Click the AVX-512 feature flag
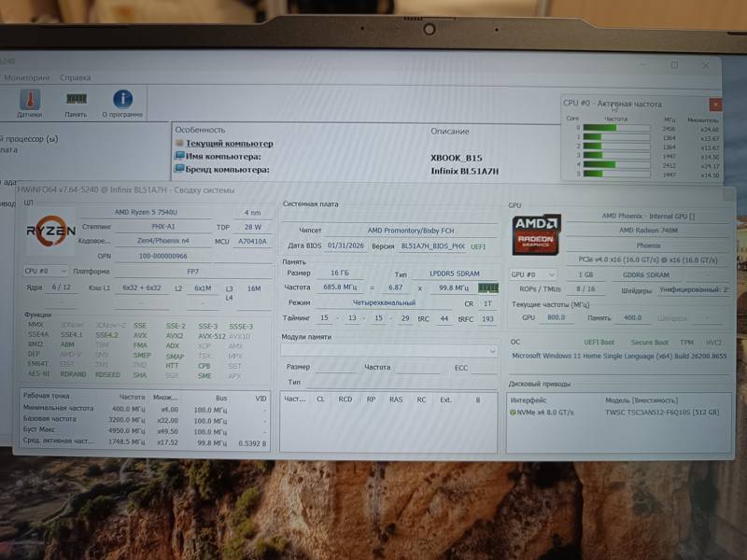This screenshot has width=747, height=560. 211,336
